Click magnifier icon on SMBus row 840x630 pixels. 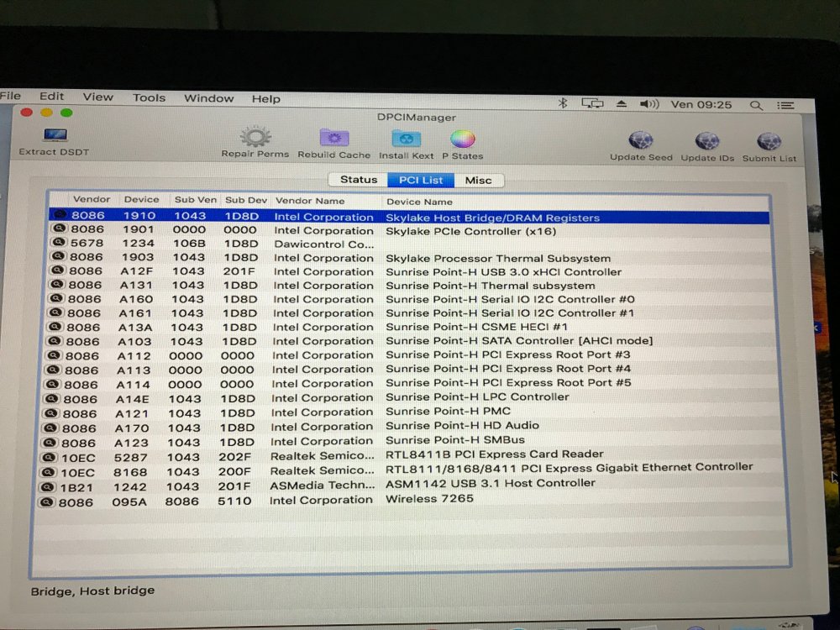50,443
